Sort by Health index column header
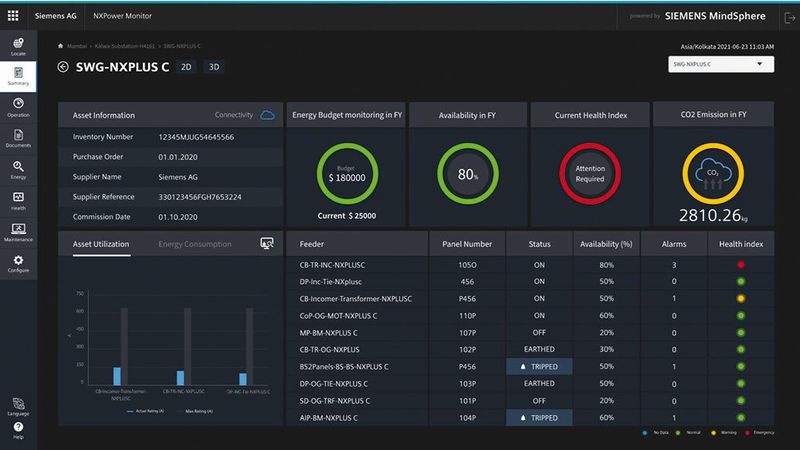The width and height of the screenshot is (800, 450). click(741, 244)
